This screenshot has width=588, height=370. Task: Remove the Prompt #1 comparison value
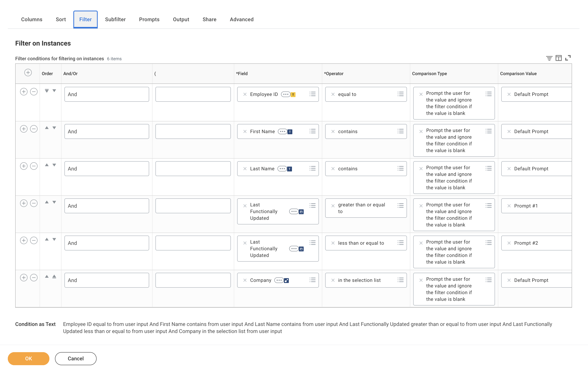click(x=509, y=206)
